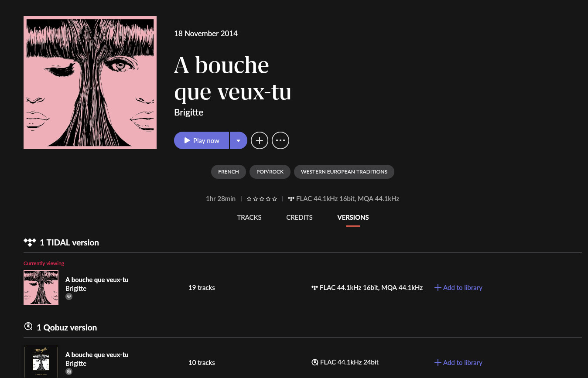Viewport: 588px width, 378px height.
Task: Select the POP/ROCK genre tag
Action: [270, 172]
